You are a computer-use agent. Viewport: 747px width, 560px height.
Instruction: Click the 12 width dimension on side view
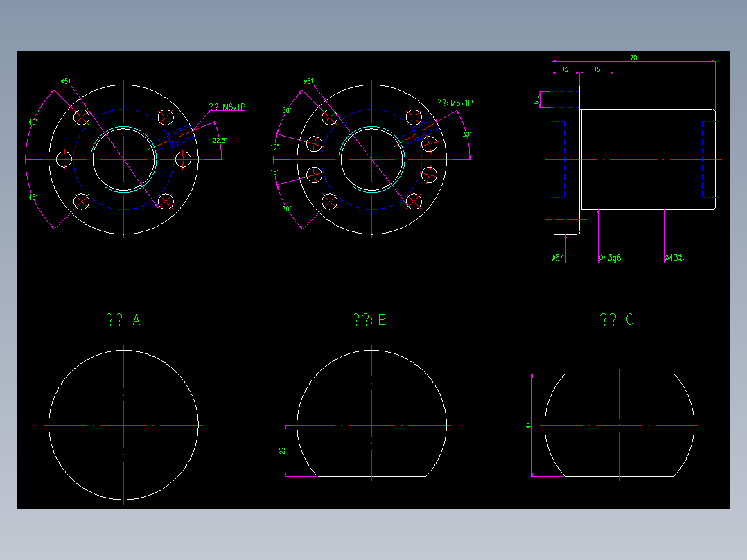[x=565, y=69]
